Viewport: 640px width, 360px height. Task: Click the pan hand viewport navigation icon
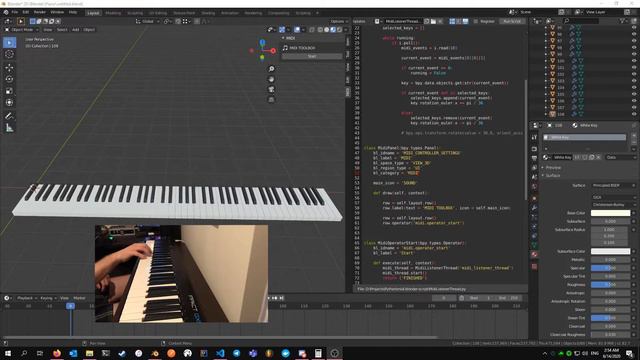[x=271, y=79]
